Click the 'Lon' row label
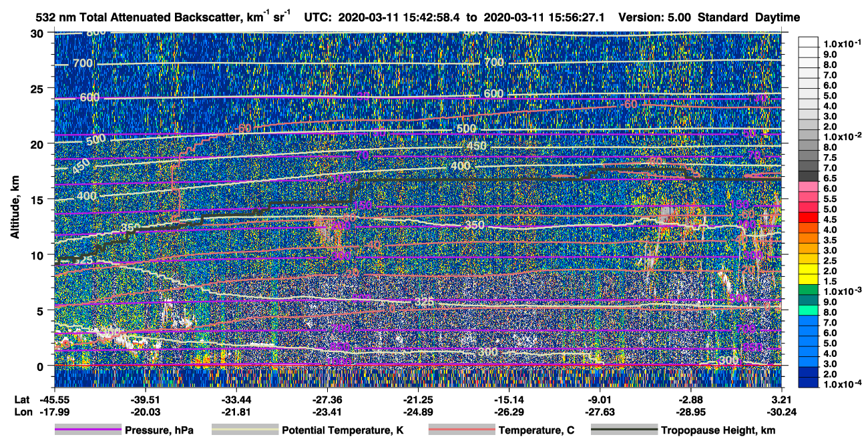The image size is (868, 445). (x=22, y=412)
